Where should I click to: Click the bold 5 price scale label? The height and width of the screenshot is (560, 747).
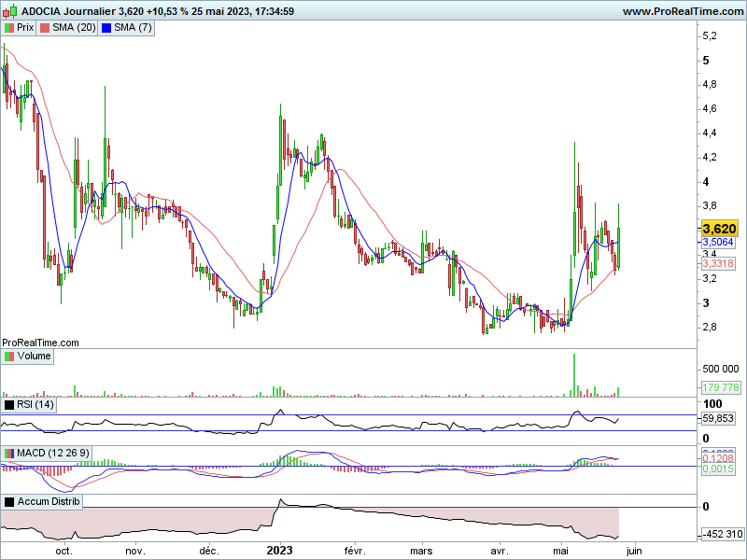pyautogui.click(x=706, y=61)
